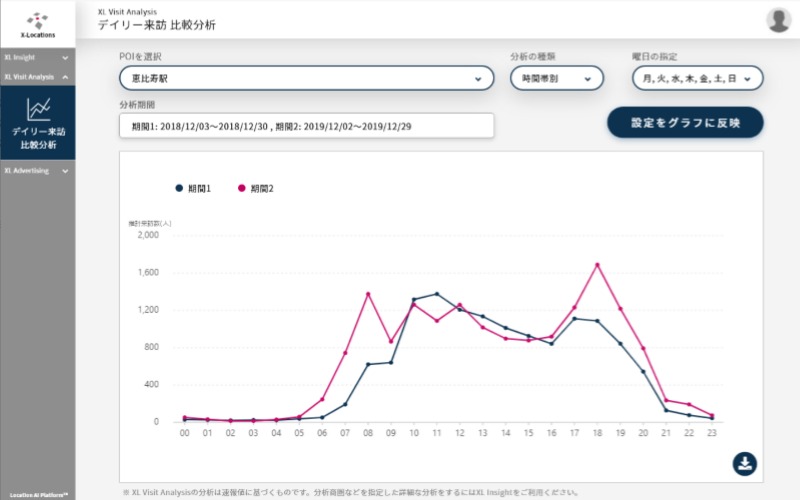Click the 分析期間 date range field
The width and height of the screenshot is (800, 500).
pos(306,126)
